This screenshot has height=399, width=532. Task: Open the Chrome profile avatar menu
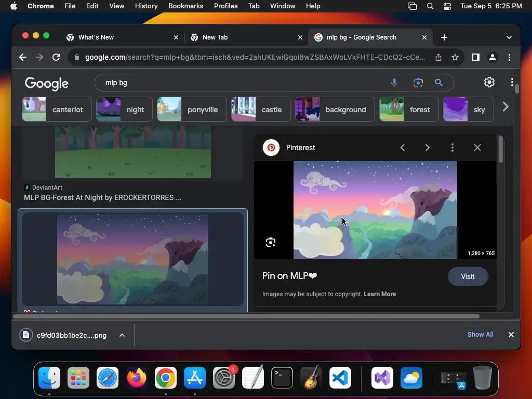click(493, 57)
